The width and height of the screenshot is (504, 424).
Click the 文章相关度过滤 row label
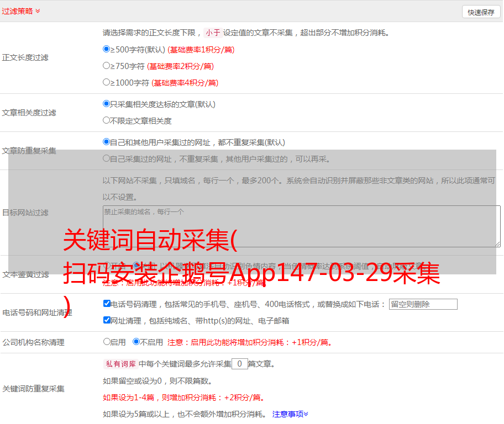29,113
